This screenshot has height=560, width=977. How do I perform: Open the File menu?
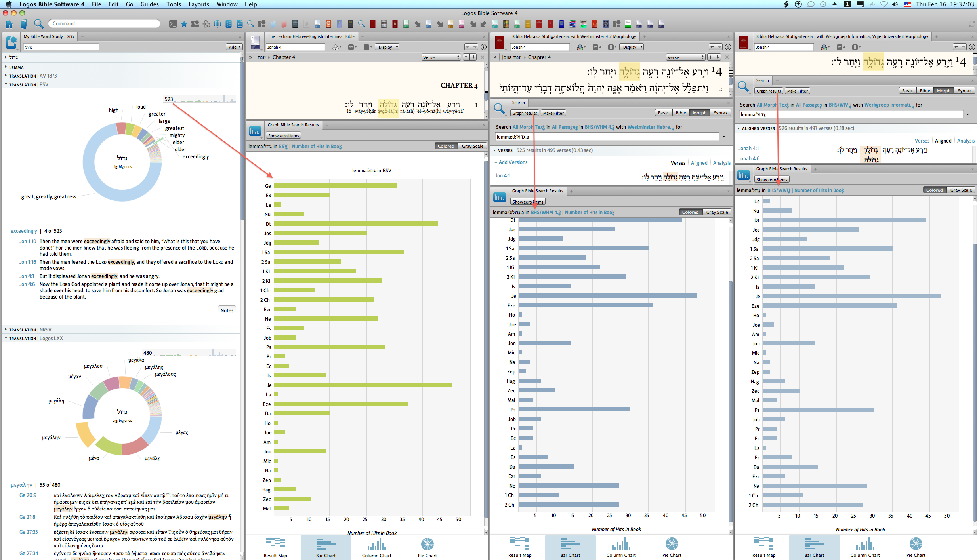96,4
